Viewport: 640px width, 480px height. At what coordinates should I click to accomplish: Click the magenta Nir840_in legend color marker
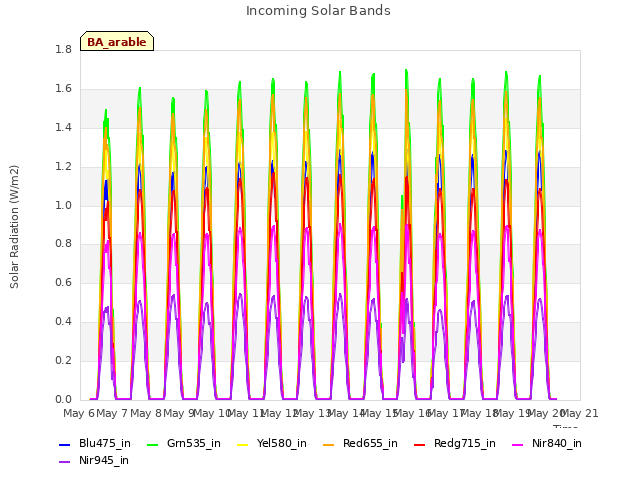[518, 444]
